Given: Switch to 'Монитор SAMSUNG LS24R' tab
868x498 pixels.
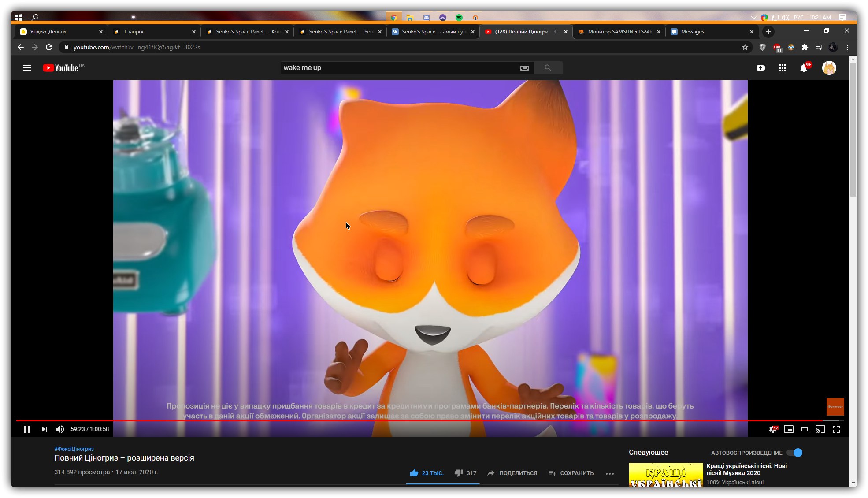Looking at the screenshot, I should 619,32.
